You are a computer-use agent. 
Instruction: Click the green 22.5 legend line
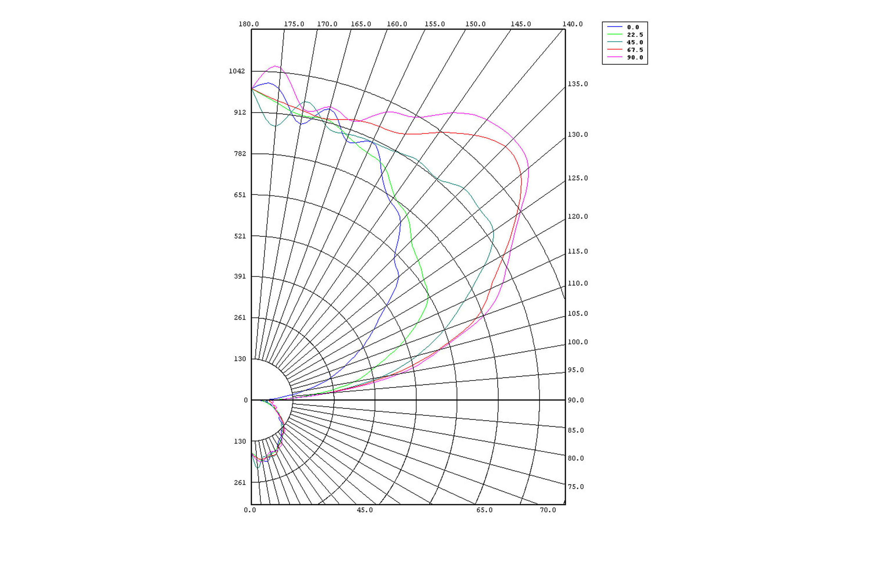(615, 34)
